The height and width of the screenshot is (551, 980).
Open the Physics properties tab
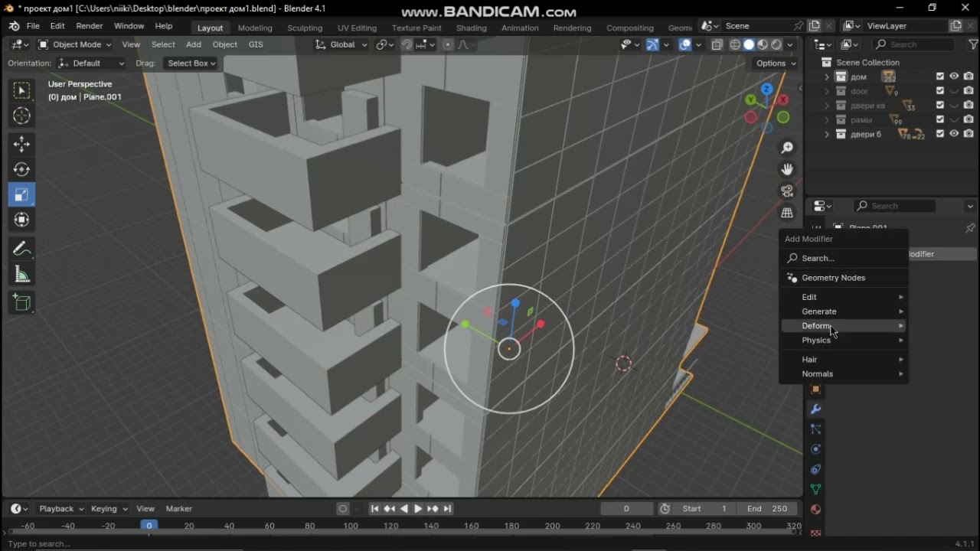coord(815,449)
